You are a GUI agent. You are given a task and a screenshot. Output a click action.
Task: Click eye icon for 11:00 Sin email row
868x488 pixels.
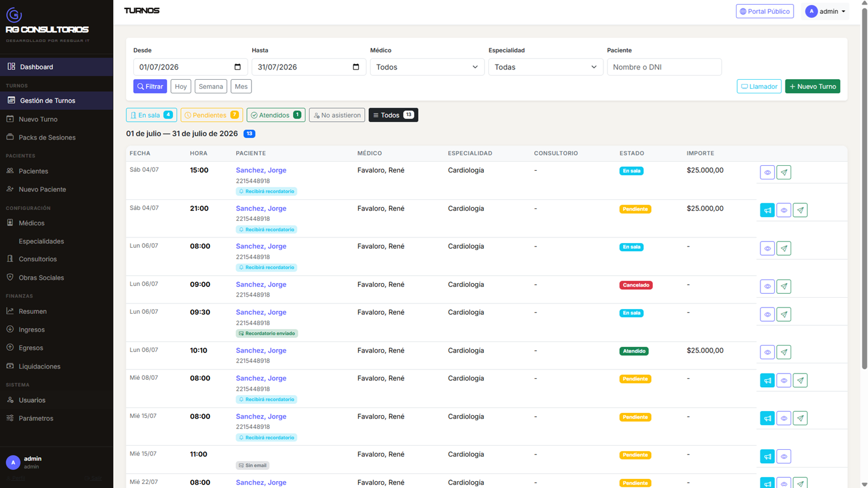[x=784, y=456]
